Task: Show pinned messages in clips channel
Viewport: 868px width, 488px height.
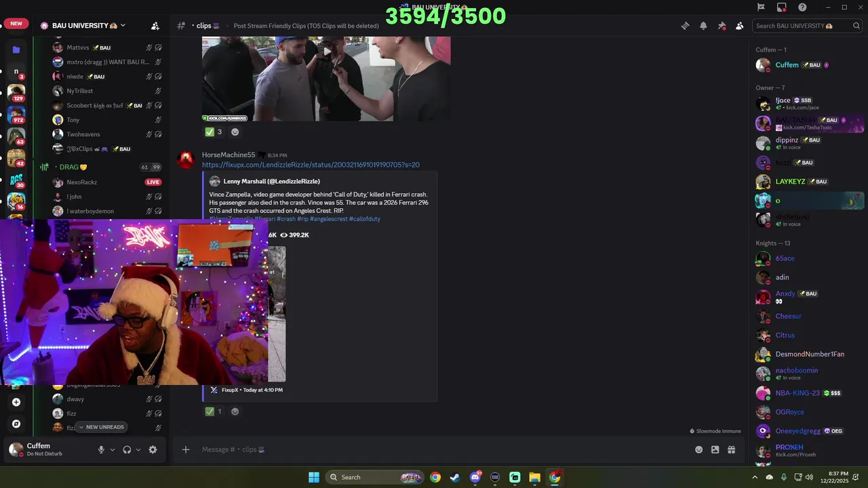Action: [x=722, y=26]
